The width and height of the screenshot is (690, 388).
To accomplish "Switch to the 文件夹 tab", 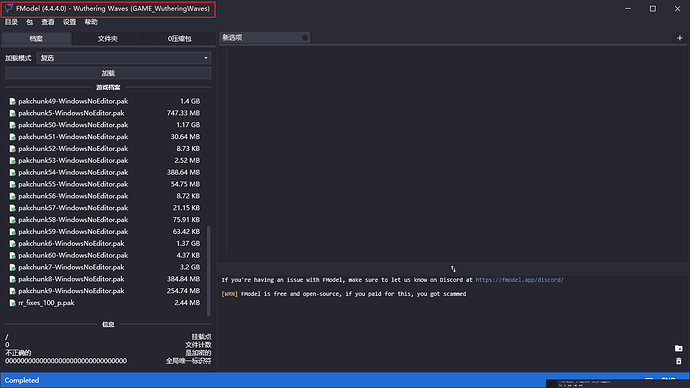I will point(108,39).
